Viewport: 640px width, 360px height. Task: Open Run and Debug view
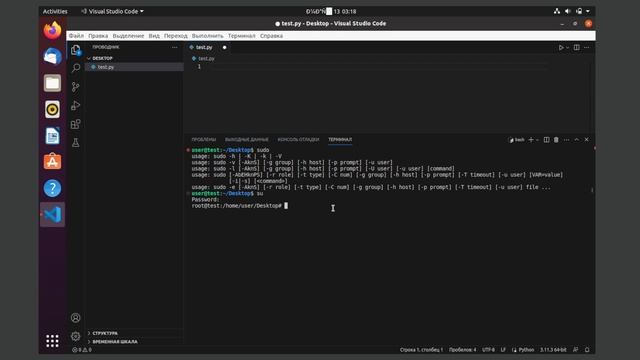coord(76,105)
